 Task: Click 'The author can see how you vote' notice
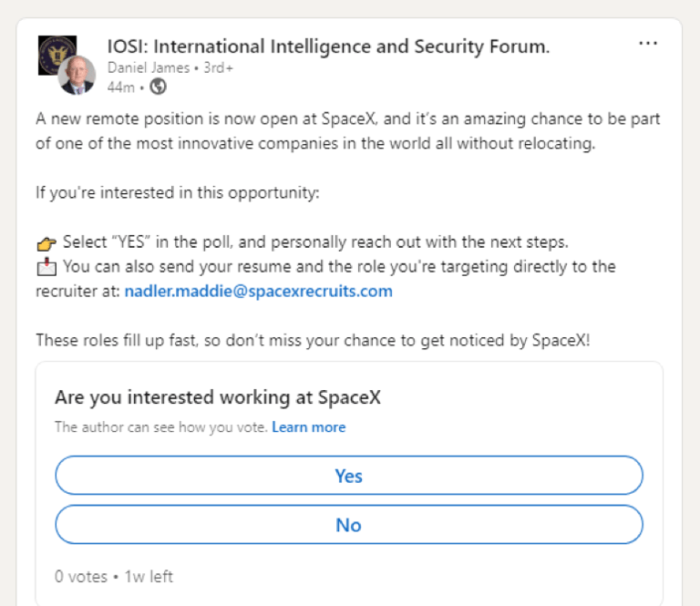pyautogui.click(x=161, y=427)
